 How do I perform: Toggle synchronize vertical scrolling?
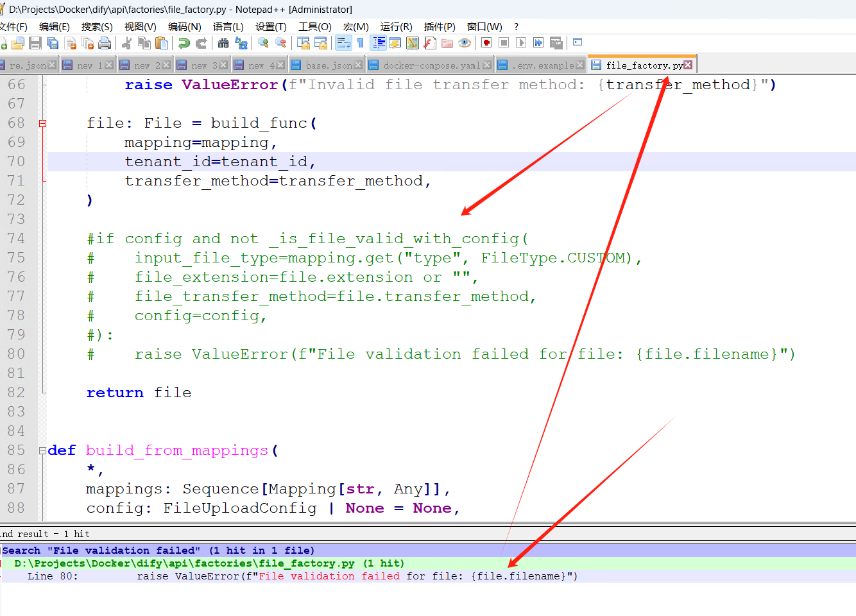click(x=304, y=43)
